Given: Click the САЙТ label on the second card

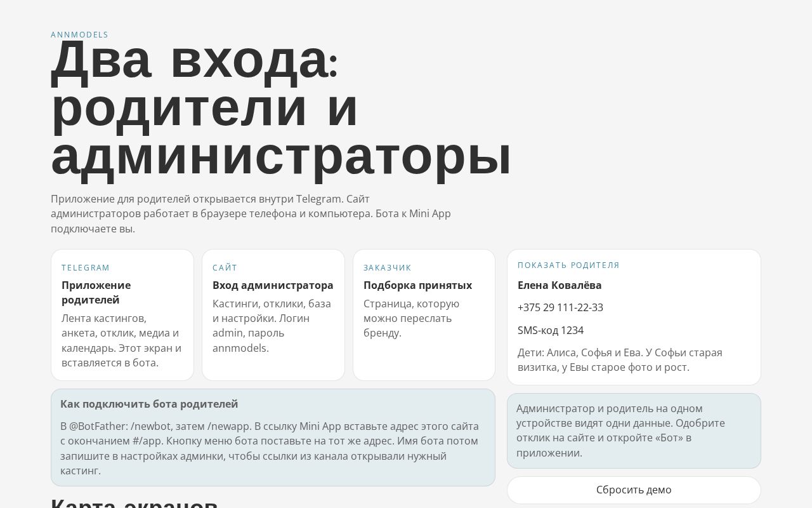Looking at the screenshot, I should click(225, 268).
